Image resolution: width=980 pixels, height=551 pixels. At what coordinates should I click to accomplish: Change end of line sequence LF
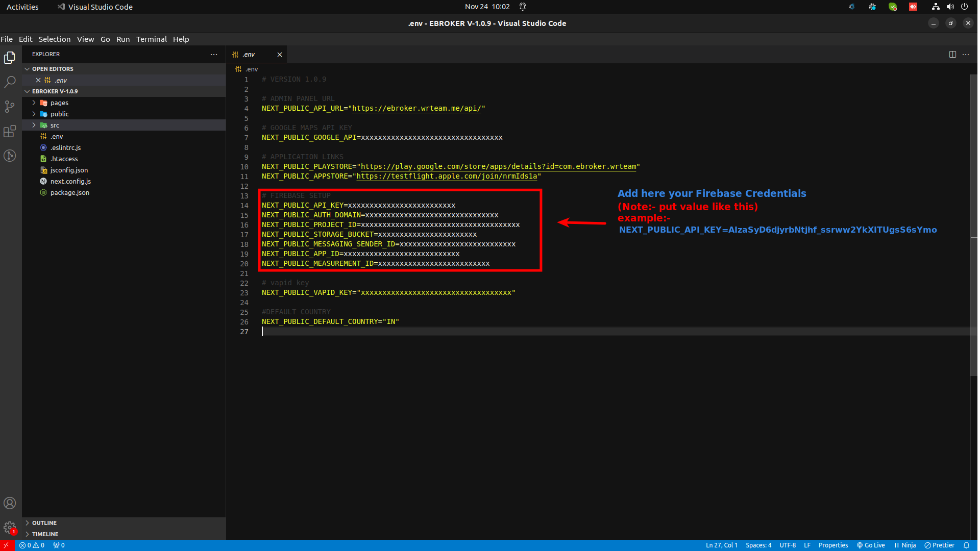(807, 545)
